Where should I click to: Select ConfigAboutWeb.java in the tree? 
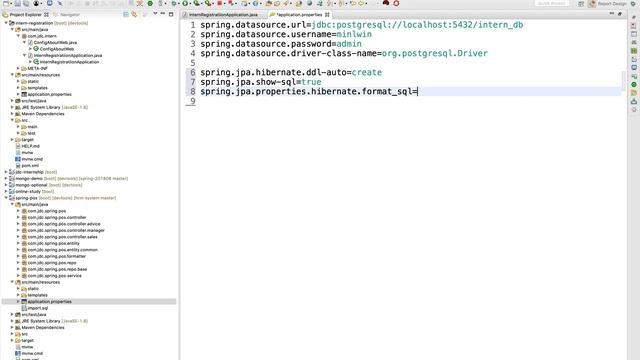point(55,42)
